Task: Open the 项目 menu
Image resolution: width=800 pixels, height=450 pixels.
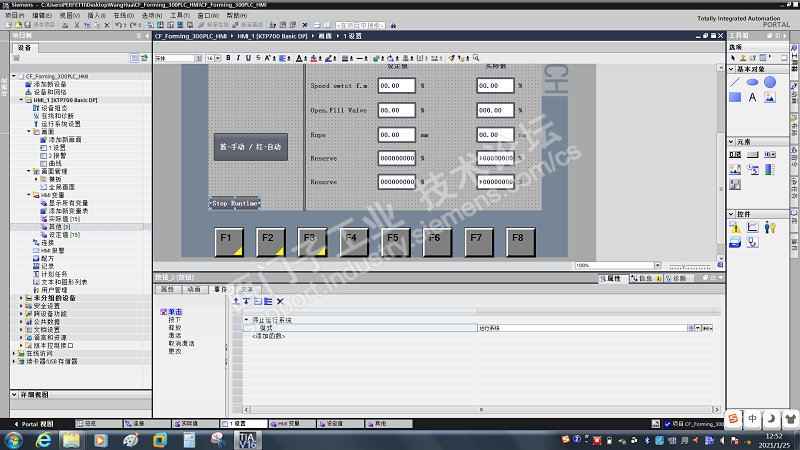Action: tap(14, 15)
